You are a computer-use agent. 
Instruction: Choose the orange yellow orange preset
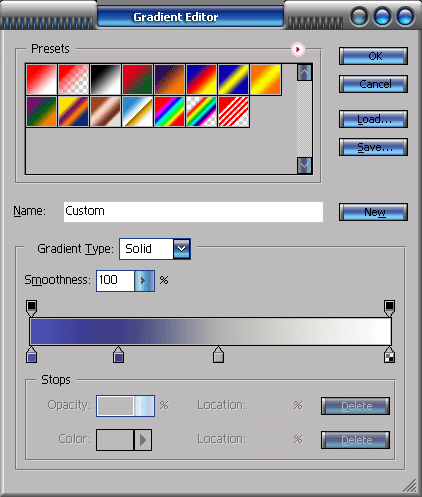(265, 80)
